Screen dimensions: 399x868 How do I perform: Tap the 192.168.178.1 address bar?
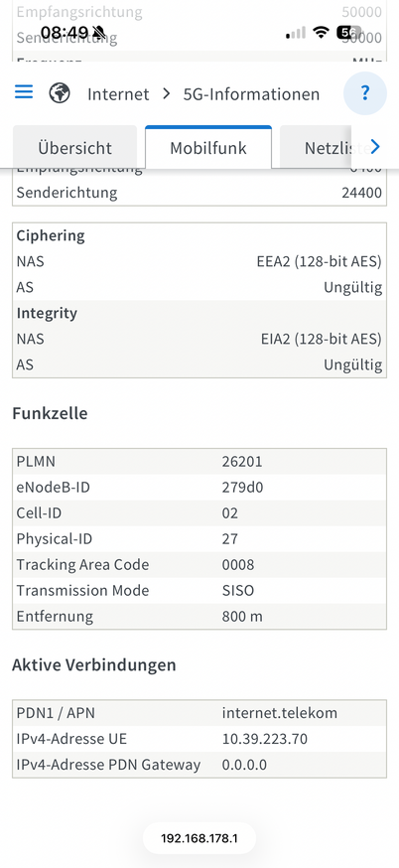pyautogui.click(x=199, y=838)
